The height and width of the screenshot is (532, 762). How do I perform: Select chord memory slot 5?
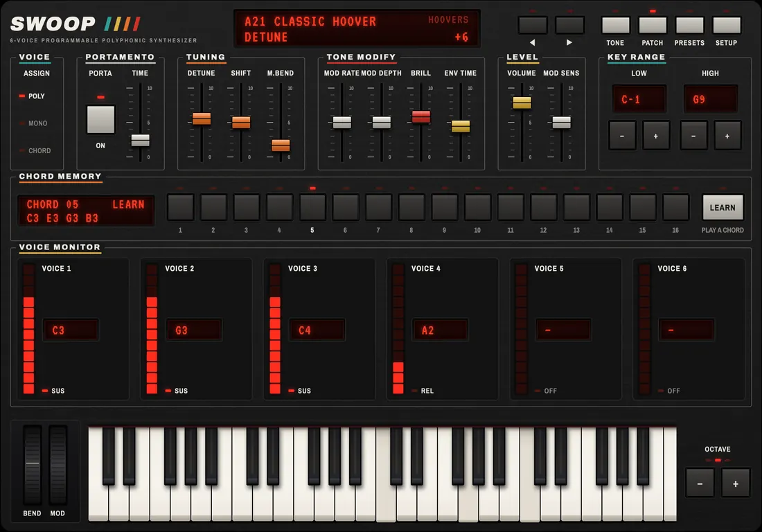(x=312, y=207)
